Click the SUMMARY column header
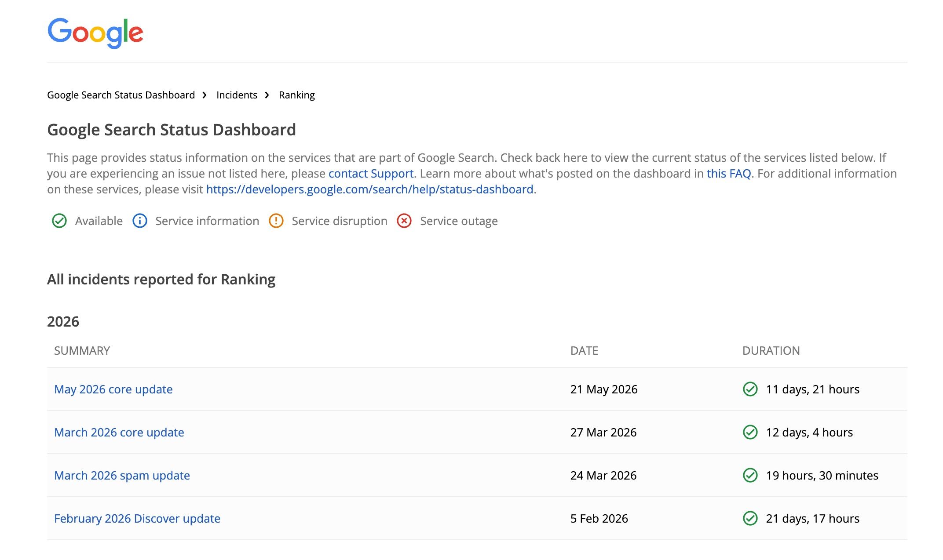 coord(82,350)
